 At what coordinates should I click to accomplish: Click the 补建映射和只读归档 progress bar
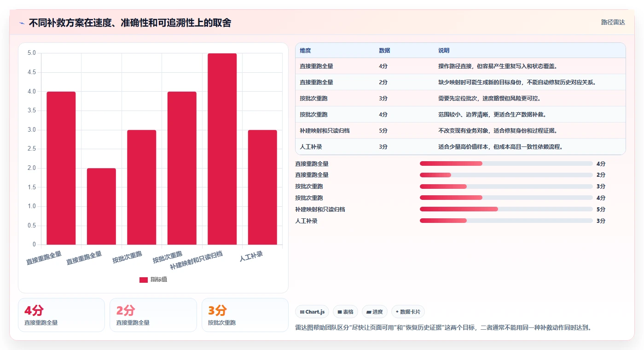(506, 209)
